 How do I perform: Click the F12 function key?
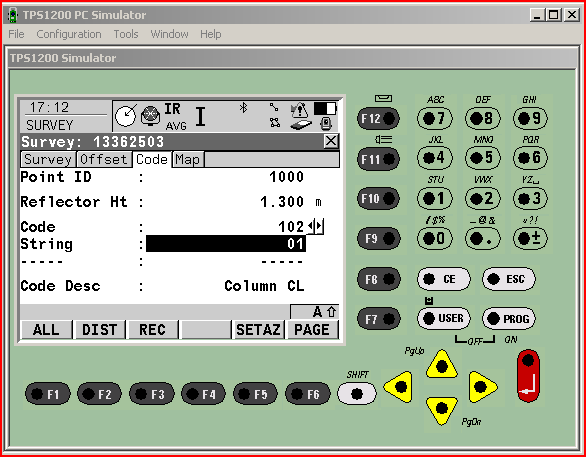(378, 118)
